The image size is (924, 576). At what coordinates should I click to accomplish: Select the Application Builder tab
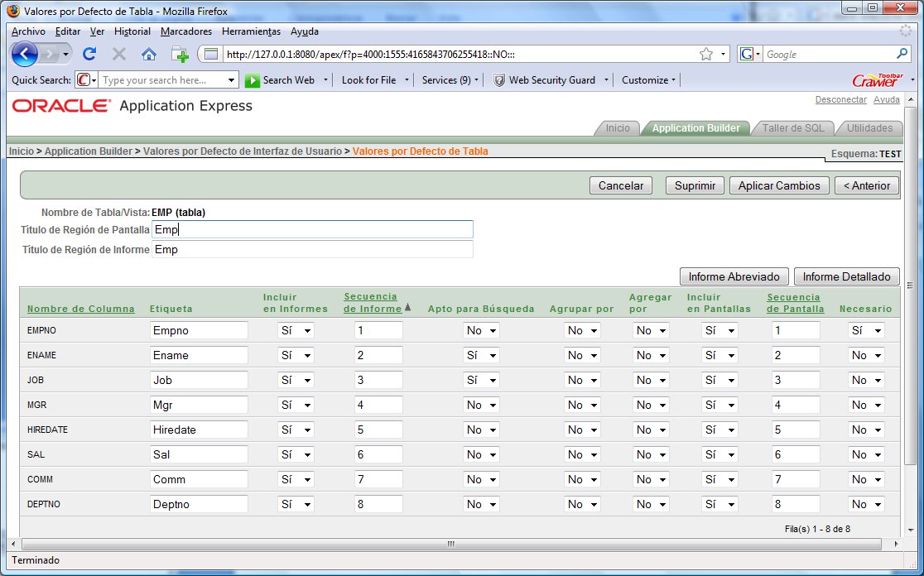tap(695, 127)
